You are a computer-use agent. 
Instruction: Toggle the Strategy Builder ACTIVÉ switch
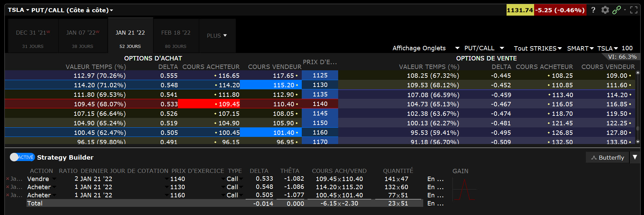coord(22,157)
